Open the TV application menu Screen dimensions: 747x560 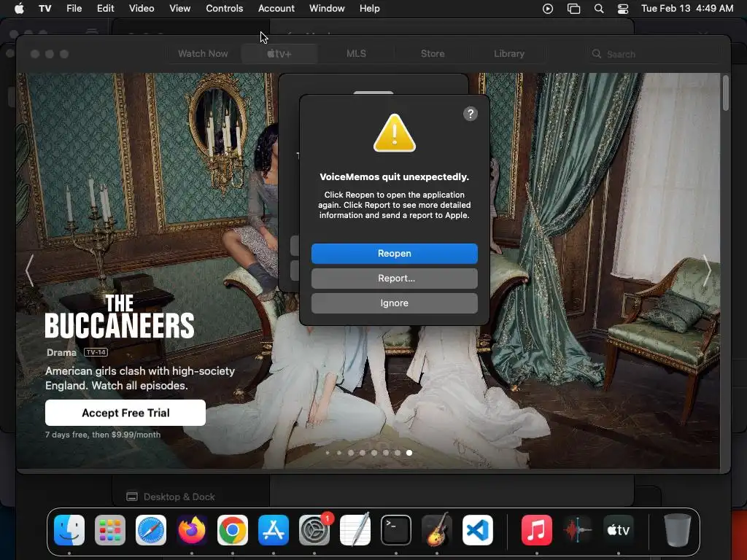[x=44, y=8]
